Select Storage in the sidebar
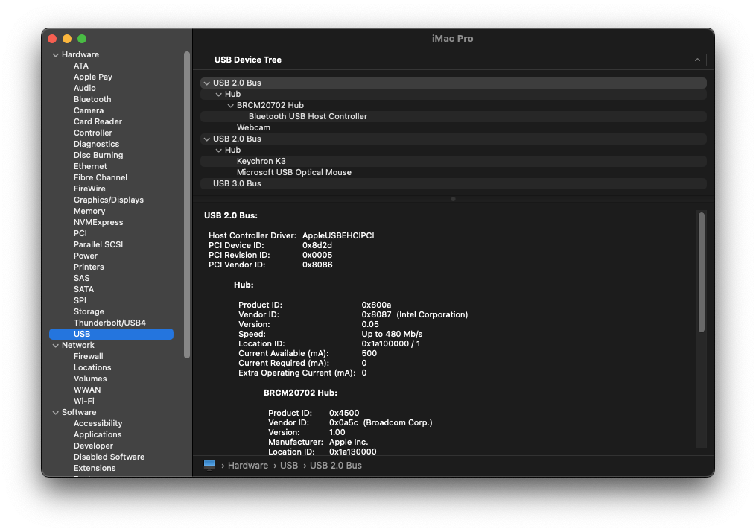 89,311
